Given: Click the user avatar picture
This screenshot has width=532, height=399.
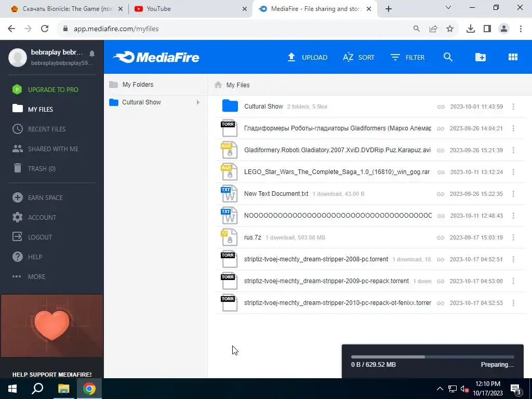Looking at the screenshot, I should (x=17, y=57).
